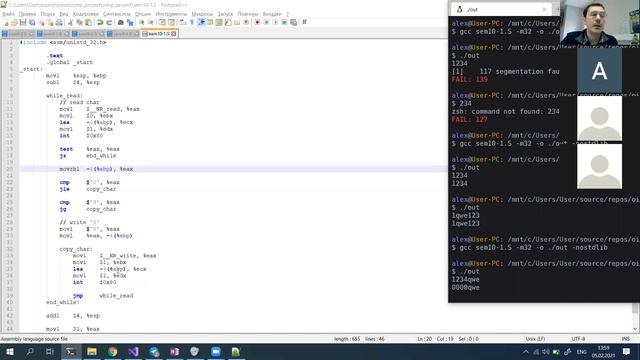Viewport: 640px width, 360px height.
Task: Toggle word wrap in the editor
Action: pyautogui.click(x=182, y=22)
